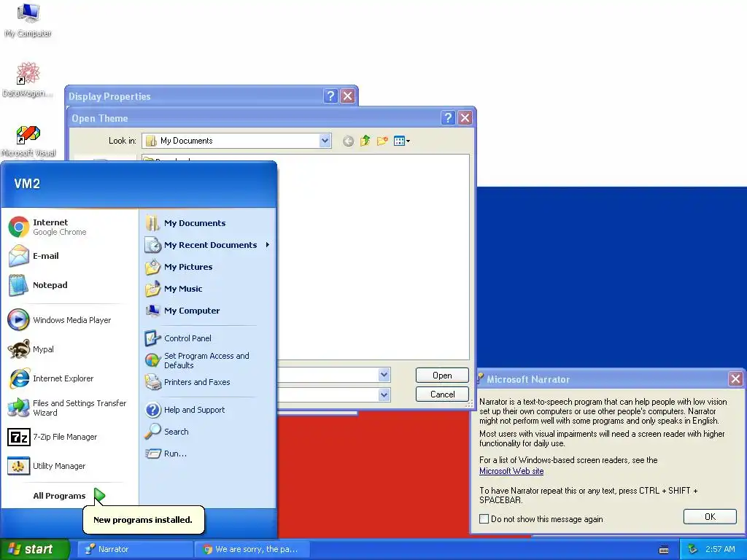Follow the Microsoft Web site link
The height and width of the screenshot is (560, 747).
point(511,471)
